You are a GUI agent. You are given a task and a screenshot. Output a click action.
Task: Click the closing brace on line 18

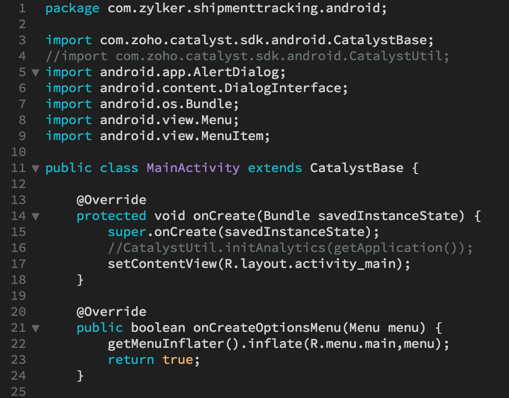(x=80, y=280)
